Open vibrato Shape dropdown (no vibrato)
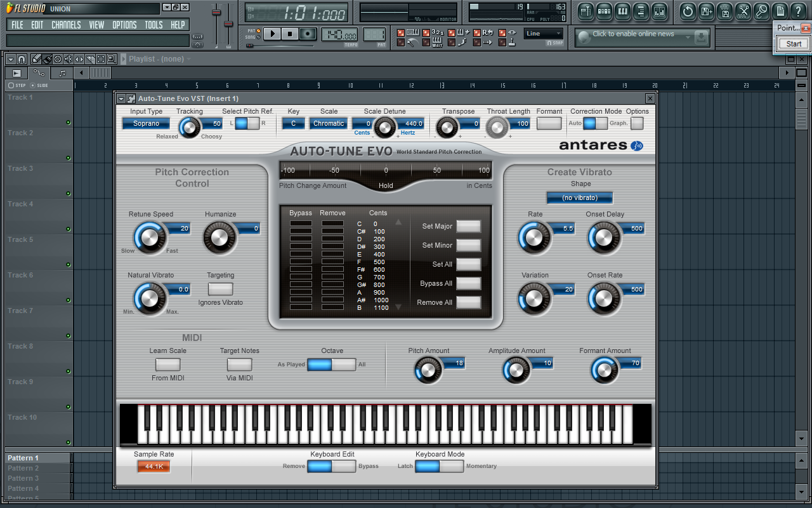This screenshot has width=812, height=508. pos(580,197)
